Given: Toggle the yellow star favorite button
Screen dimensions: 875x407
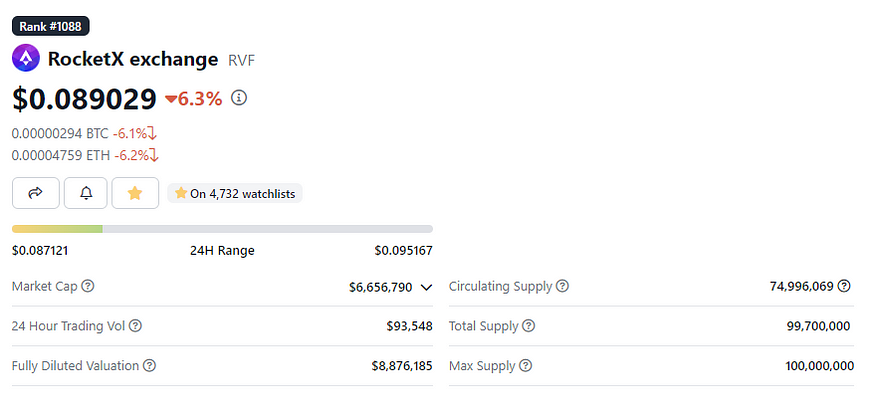Looking at the screenshot, I should pyautogui.click(x=135, y=193).
